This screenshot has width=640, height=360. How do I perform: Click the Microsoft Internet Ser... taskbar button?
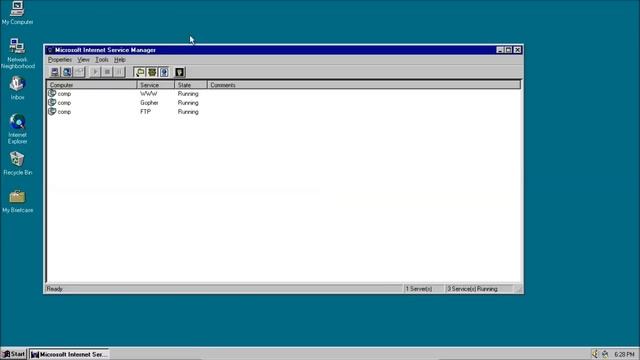(x=69, y=354)
